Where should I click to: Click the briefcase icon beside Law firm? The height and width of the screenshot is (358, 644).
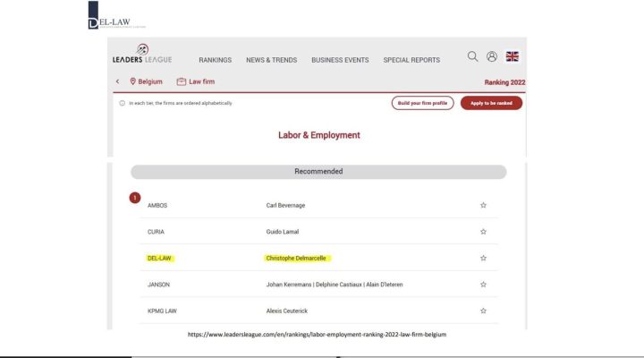(x=181, y=81)
